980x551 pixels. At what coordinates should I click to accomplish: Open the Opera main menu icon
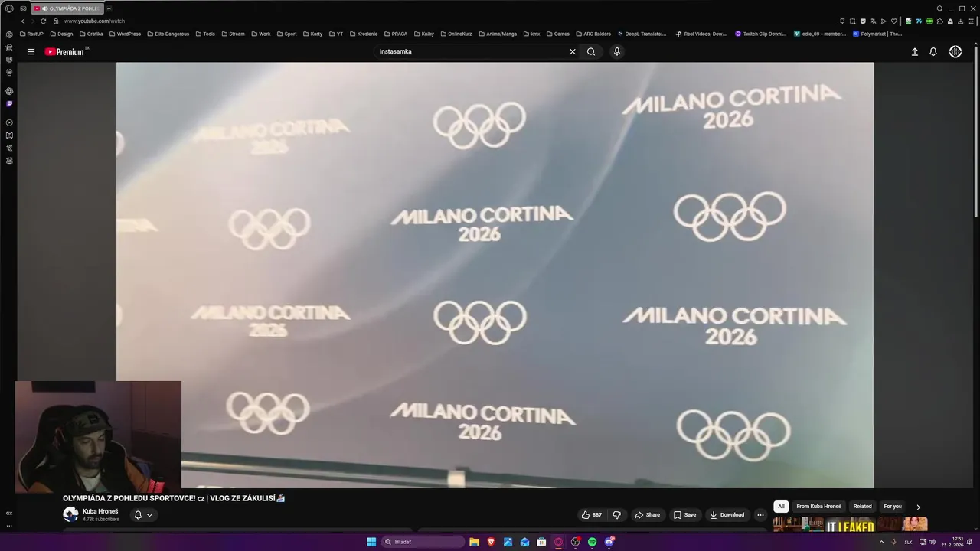tap(9, 8)
